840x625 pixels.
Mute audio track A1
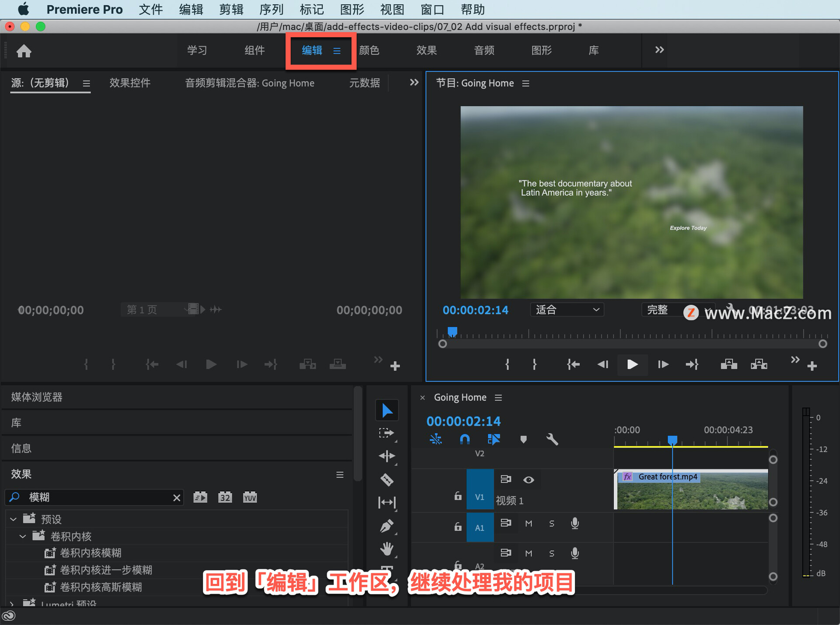click(528, 524)
